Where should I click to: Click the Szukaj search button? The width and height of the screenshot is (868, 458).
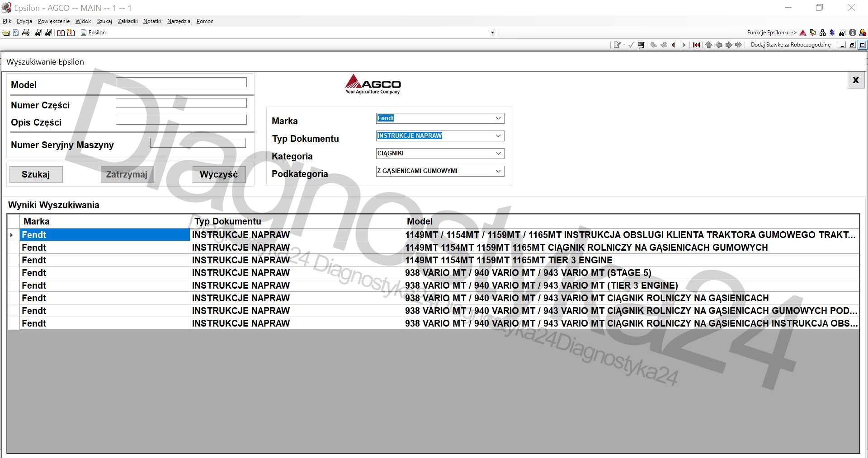[x=36, y=174]
